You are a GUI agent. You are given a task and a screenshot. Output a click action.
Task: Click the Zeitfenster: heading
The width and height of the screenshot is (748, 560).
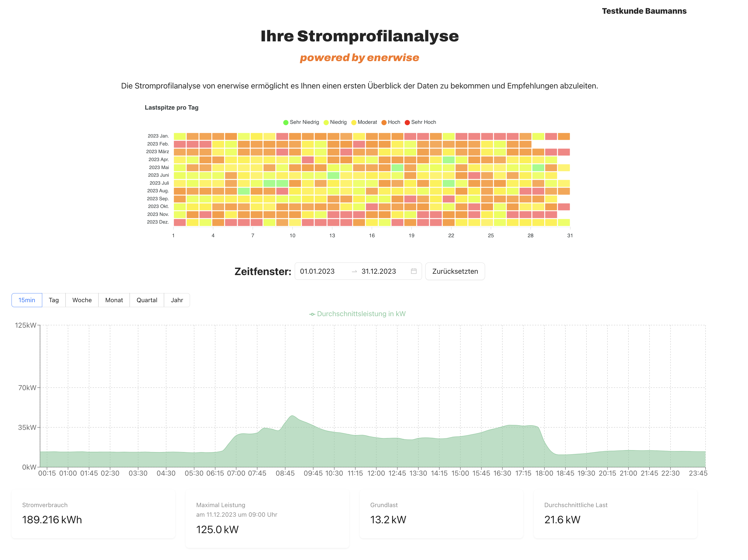click(263, 272)
